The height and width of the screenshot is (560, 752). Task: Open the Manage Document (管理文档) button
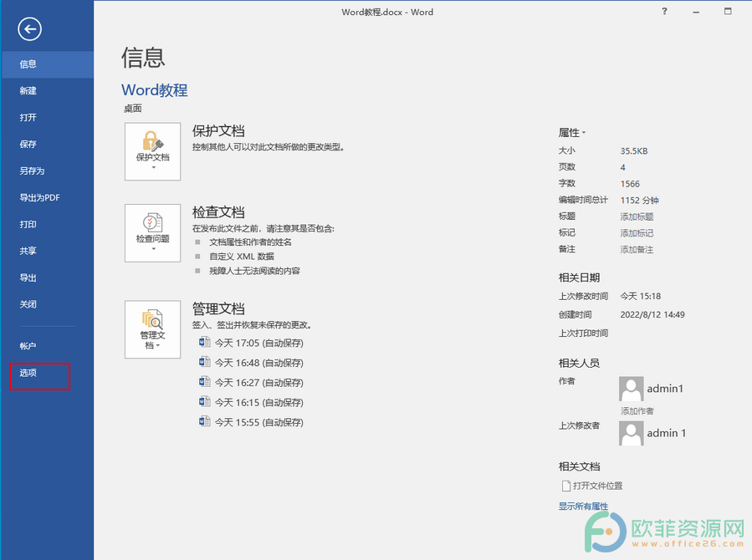(152, 329)
